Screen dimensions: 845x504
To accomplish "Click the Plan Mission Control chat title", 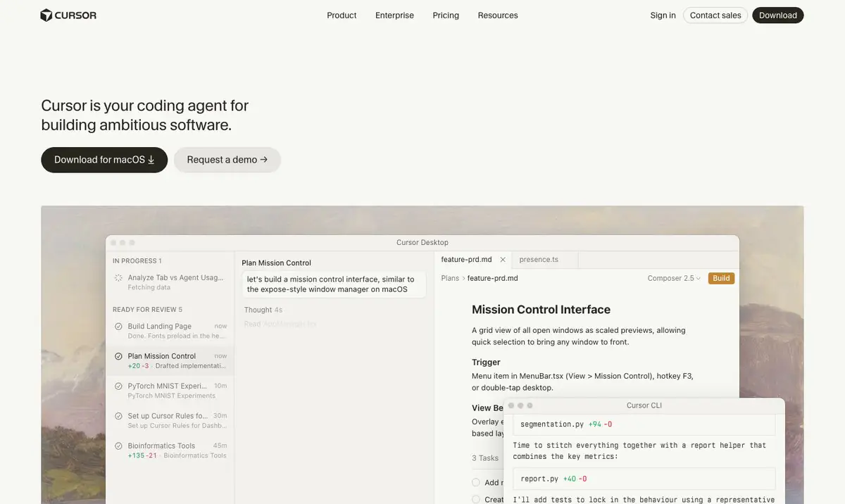I will pos(276,263).
